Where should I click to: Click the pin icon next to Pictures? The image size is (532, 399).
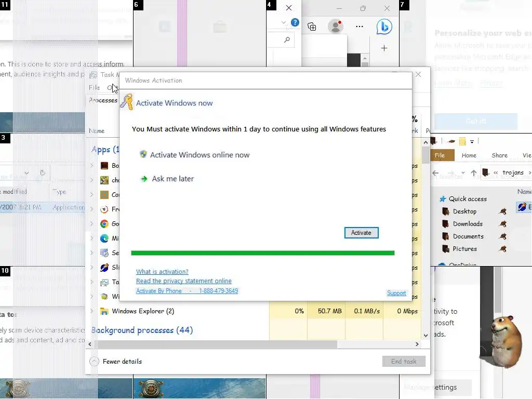503,249
